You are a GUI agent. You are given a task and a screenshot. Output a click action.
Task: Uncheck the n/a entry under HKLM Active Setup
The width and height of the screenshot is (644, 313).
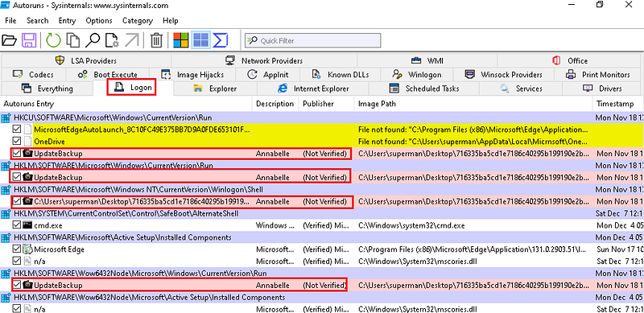(17, 262)
